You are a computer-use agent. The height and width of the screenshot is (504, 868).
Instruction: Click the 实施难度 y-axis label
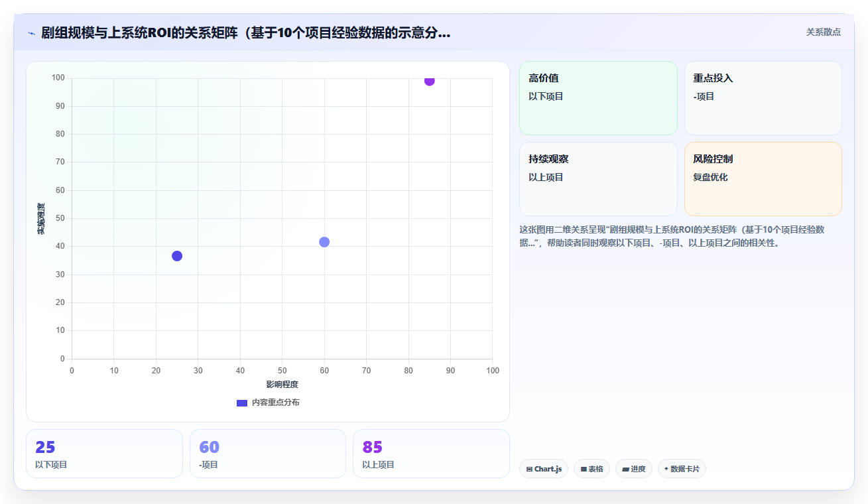[x=41, y=219]
